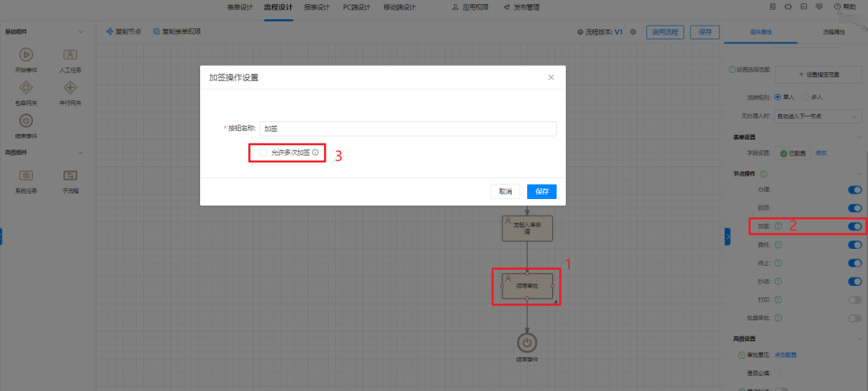The image size is (868, 391).
Task: Choose the 子流程 subprocess component
Action: (70, 181)
